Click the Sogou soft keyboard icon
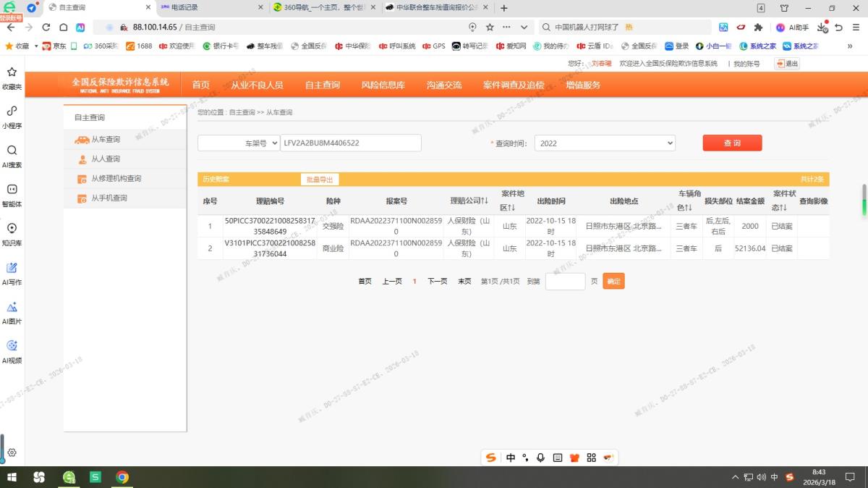The image size is (868, 488). tap(558, 458)
